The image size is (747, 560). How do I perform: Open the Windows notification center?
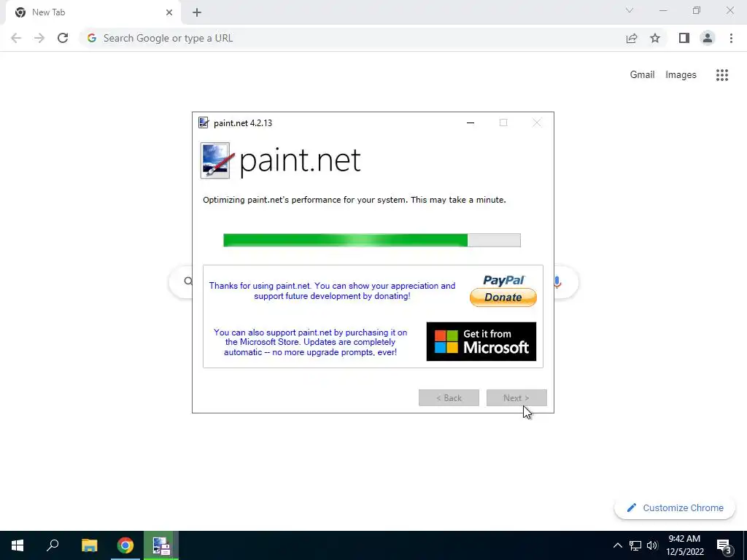[x=724, y=545]
